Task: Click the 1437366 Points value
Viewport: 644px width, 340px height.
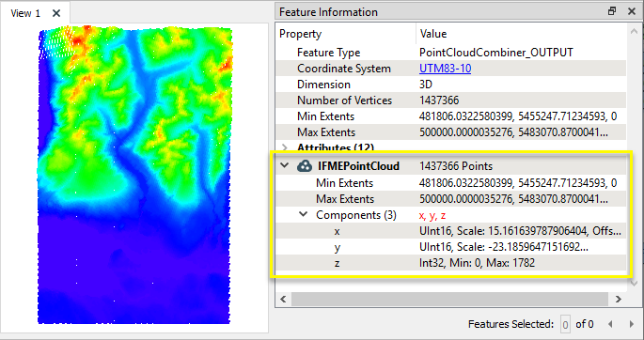Action: tap(456, 166)
